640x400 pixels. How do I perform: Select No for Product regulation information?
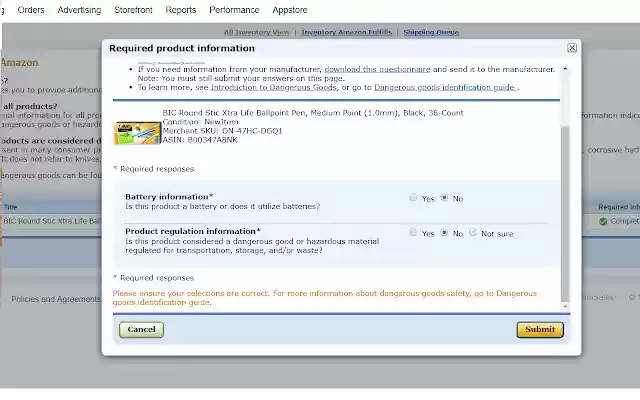point(444,233)
